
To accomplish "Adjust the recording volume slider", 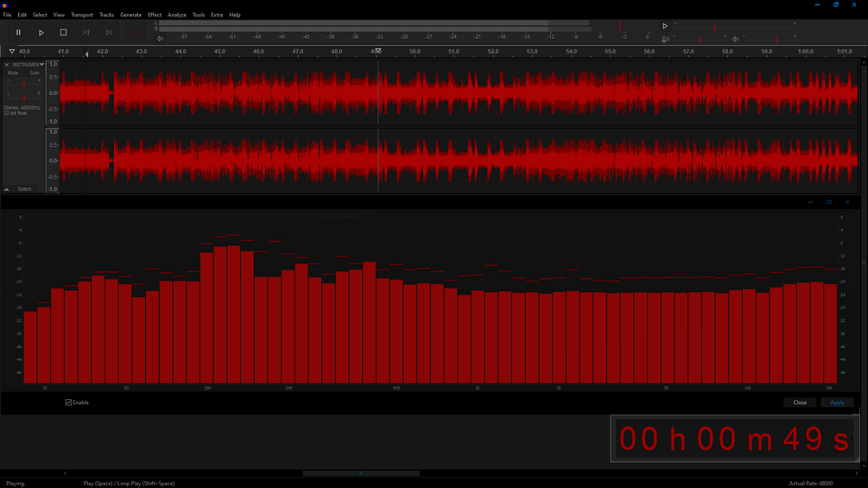I will click(x=700, y=39).
